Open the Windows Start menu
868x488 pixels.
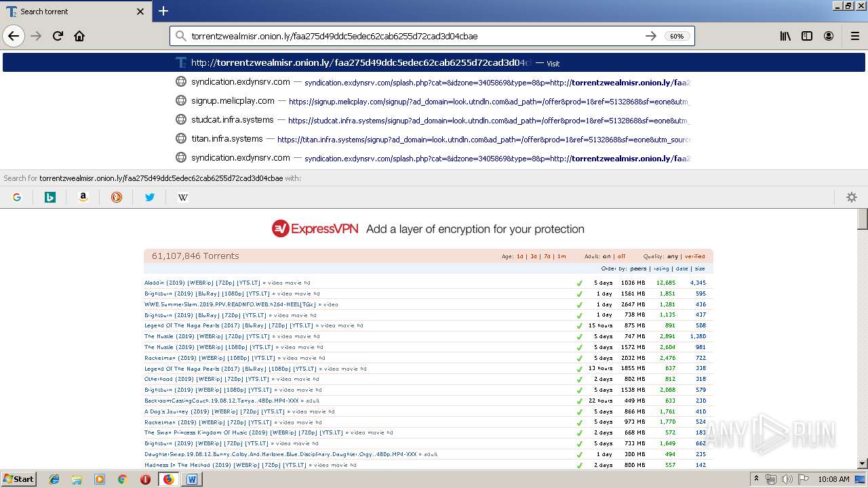tap(18, 479)
